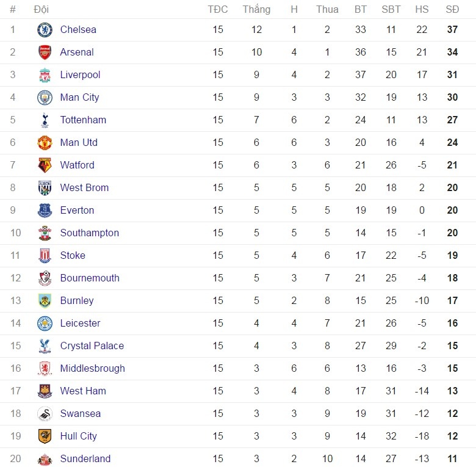Click the Thắng column header
Screen dimensions: 476x467
[256, 9]
